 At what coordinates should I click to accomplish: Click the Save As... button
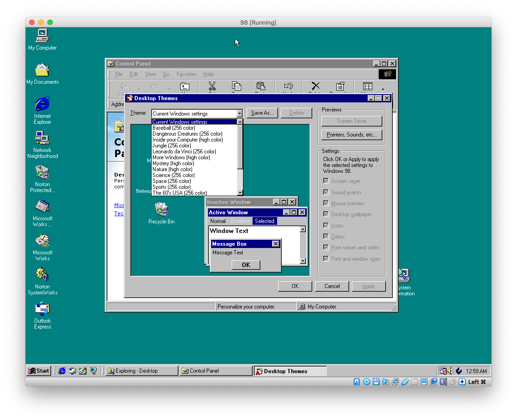click(x=262, y=113)
